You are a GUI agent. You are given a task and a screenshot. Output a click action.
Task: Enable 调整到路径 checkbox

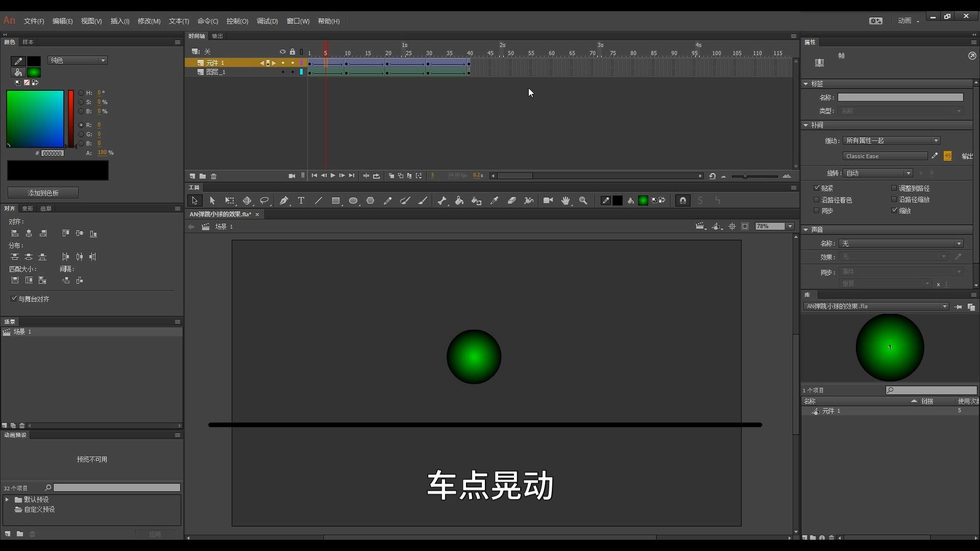pos(894,188)
